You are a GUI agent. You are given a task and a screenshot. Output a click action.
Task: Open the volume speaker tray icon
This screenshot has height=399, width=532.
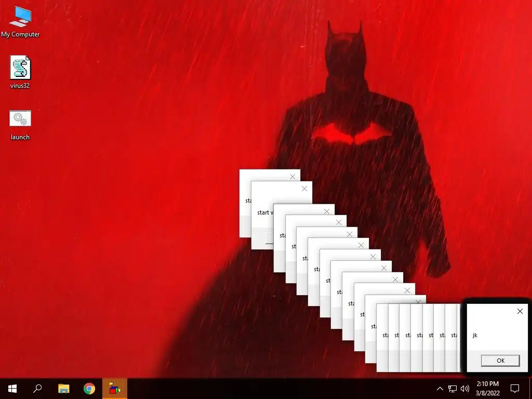(465, 389)
